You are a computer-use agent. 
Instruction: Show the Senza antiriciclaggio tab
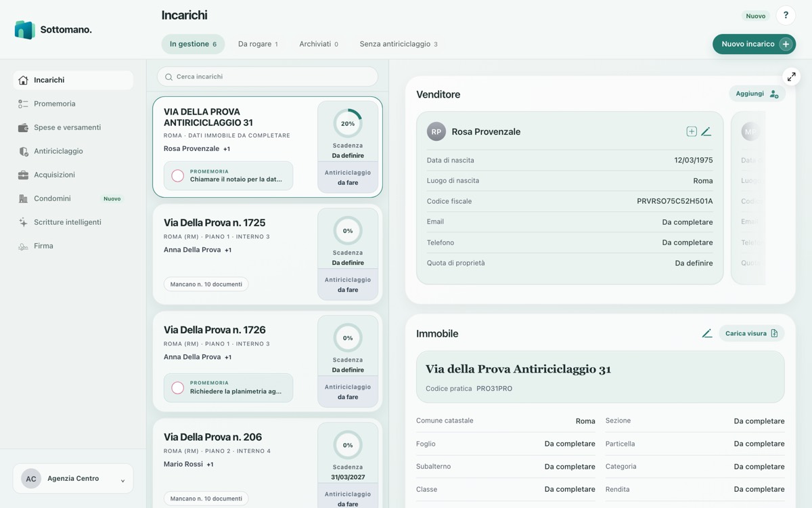(399, 44)
